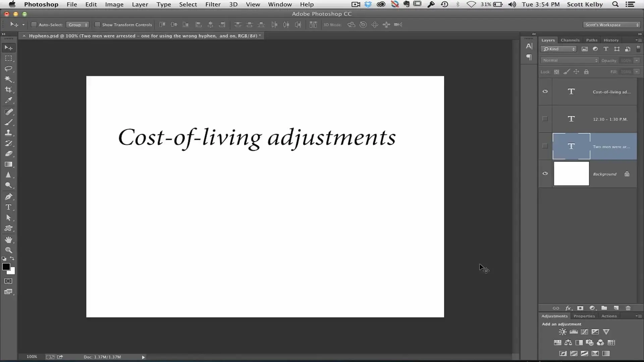The image size is (644, 362).
Task: Toggle lock all for layer
Action: click(586, 72)
